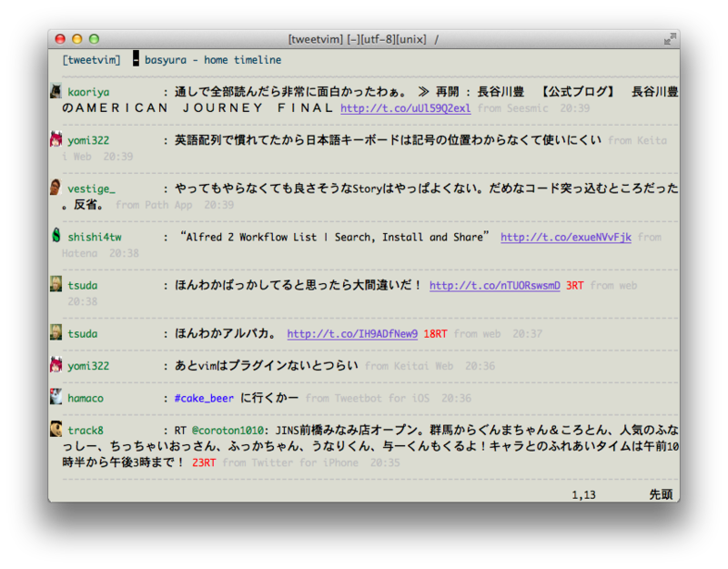The image size is (728, 569).
Task: Click 'from Tweetbot for iOS' source text
Action: coord(368,399)
